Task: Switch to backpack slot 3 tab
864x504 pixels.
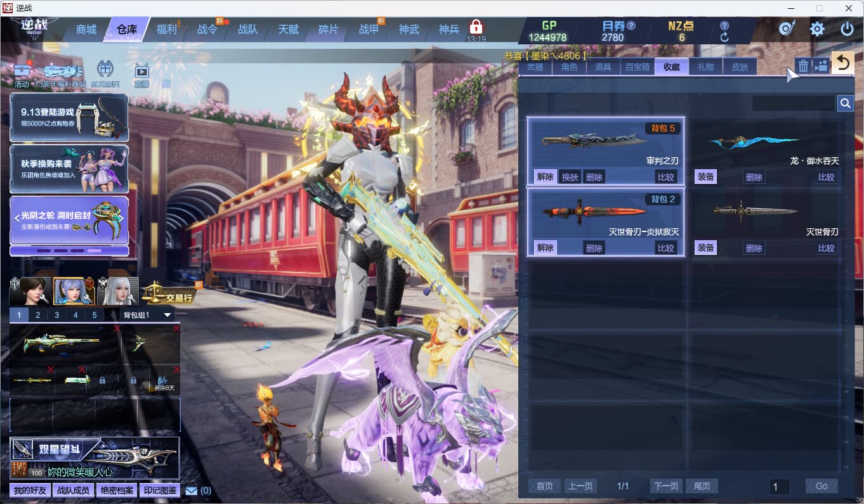Action: pyautogui.click(x=57, y=315)
